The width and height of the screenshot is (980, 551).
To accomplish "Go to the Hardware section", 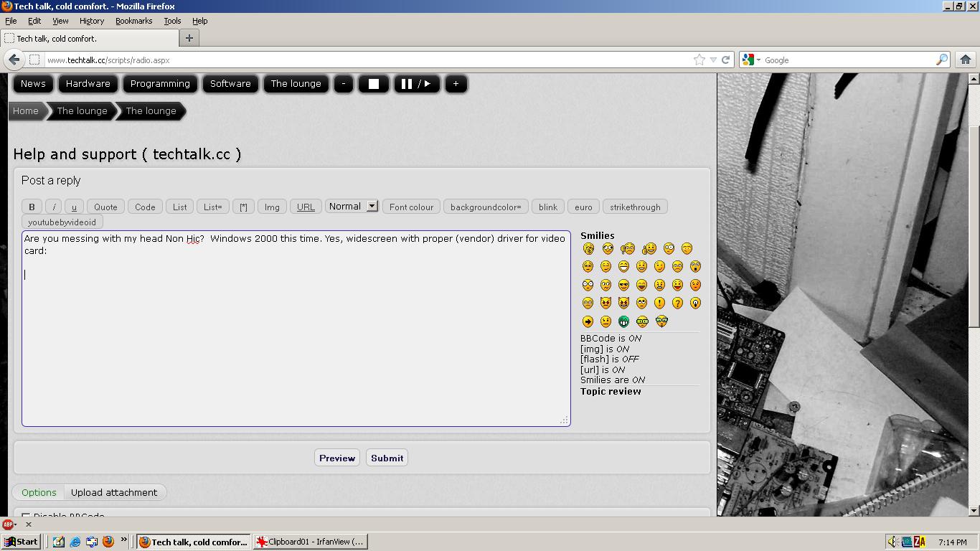I will coord(88,84).
